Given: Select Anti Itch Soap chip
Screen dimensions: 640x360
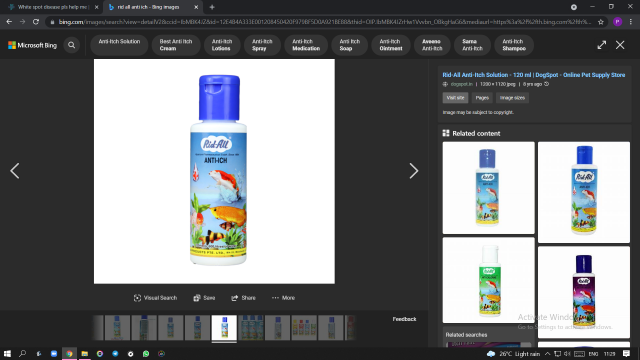Looking at the screenshot, I should pos(349,44).
